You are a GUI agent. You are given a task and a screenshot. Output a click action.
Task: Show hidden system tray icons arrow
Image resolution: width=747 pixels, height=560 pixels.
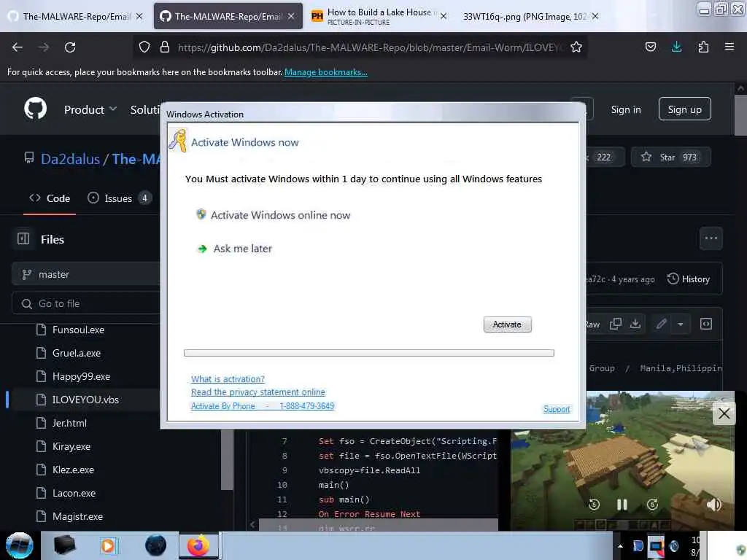[620, 546]
